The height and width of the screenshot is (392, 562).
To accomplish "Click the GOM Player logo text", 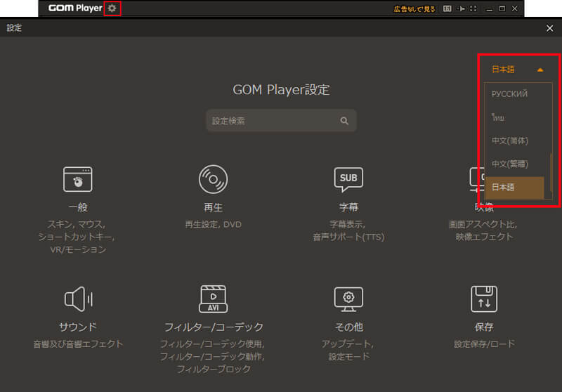I will tap(75, 8).
